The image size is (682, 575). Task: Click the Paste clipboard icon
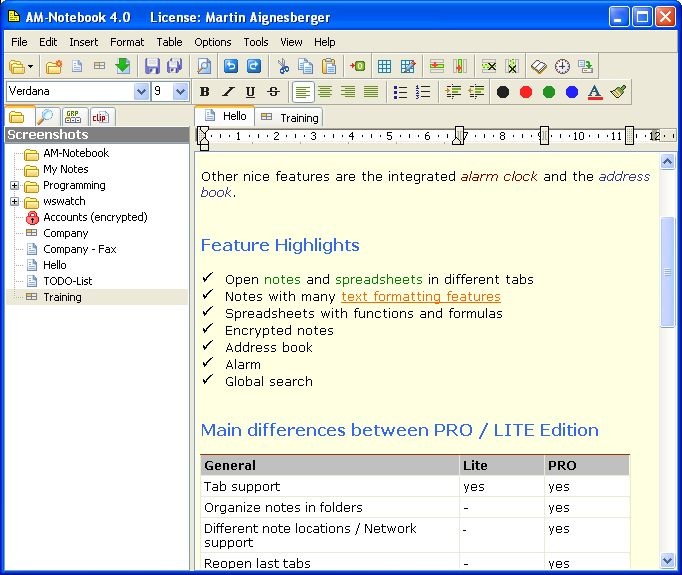click(329, 67)
